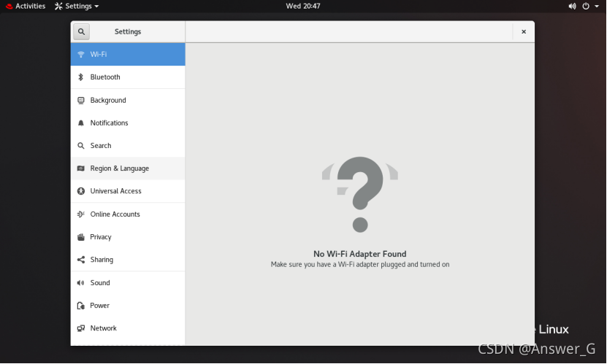
Task: Click the Power battery icon in sidebar
Action: (x=81, y=306)
